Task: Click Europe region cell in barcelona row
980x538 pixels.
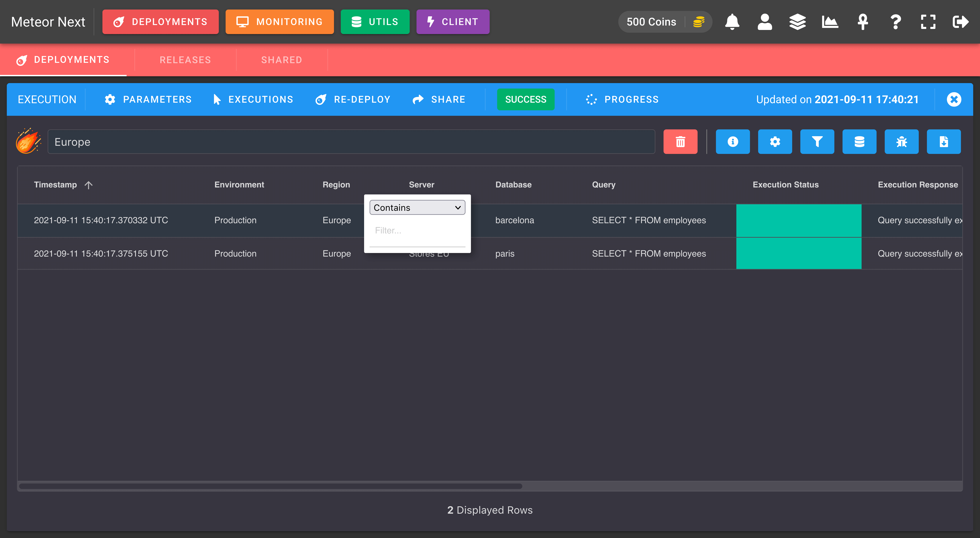Action: tap(337, 220)
